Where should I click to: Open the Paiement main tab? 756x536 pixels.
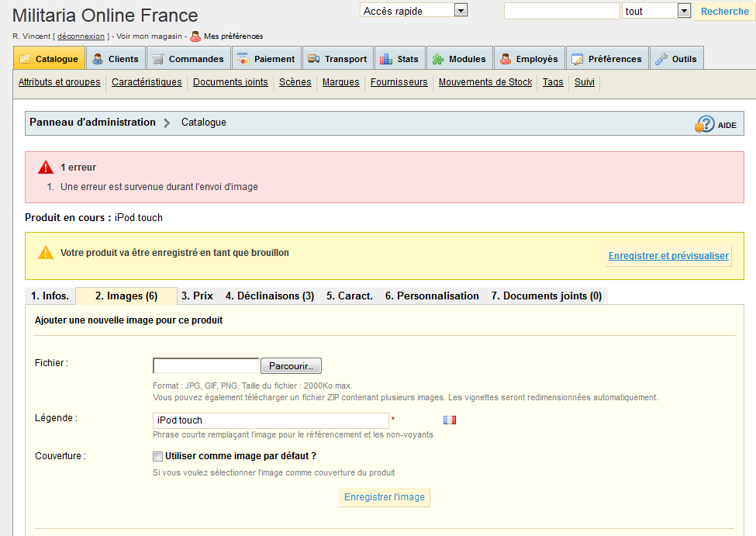pyautogui.click(x=267, y=58)
